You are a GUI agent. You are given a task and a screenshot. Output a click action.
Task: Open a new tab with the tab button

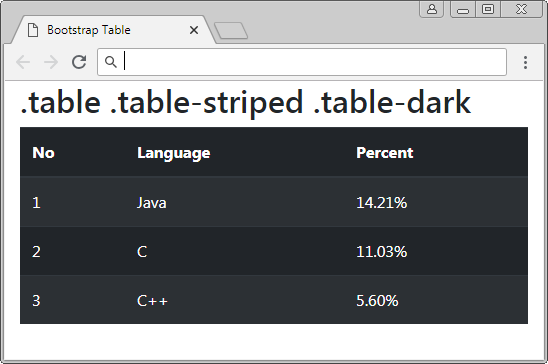click(231, 31)
